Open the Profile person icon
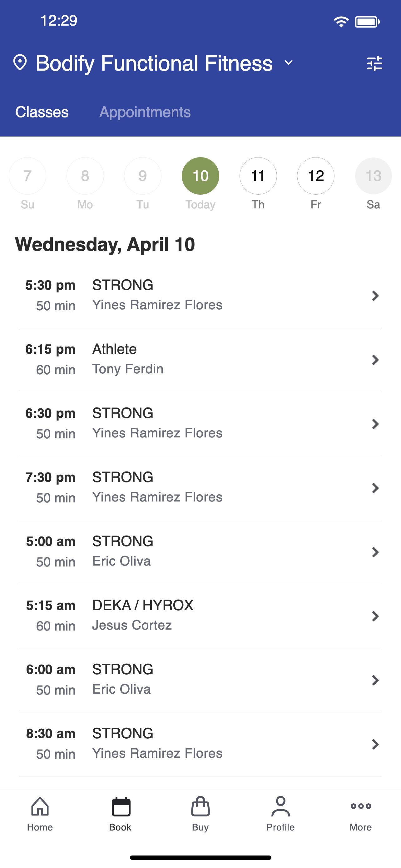Image resolution: width=401 pixels, height=868 pixels. click(x=280, y=806)
